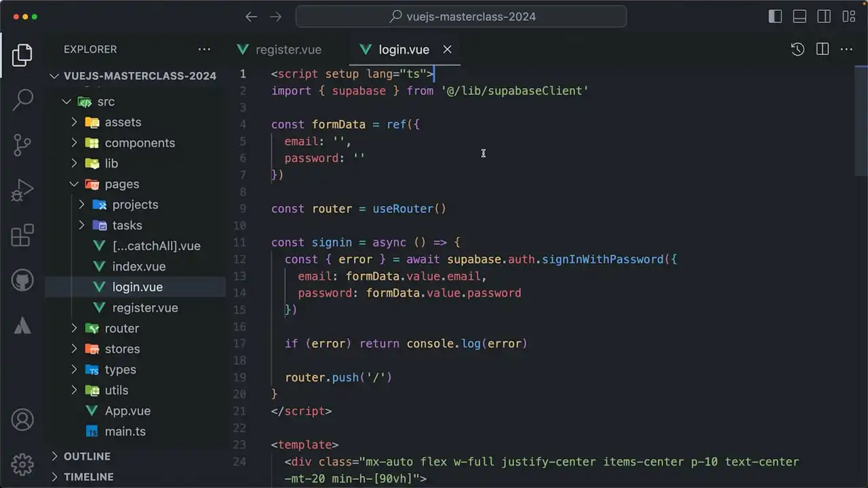Click the '<template>' tag on line 23
868x488 pixels.
[x=304, y=445]
